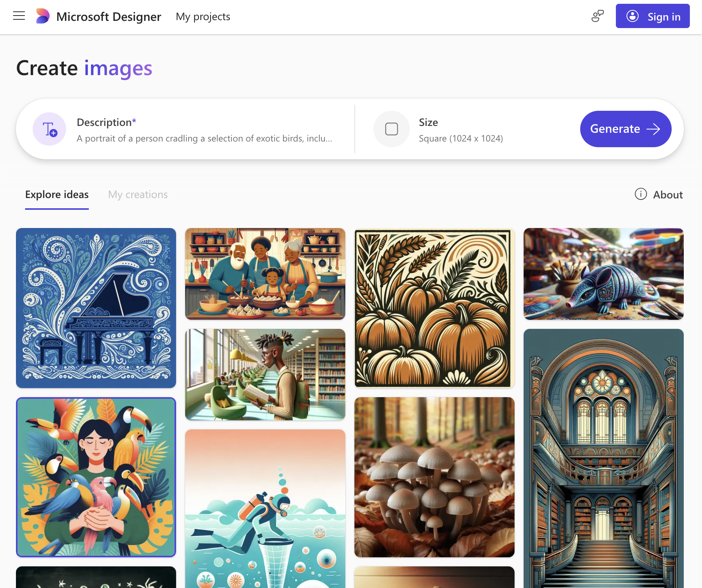Click the user avatar icon in Sign in

click(632, 16)
